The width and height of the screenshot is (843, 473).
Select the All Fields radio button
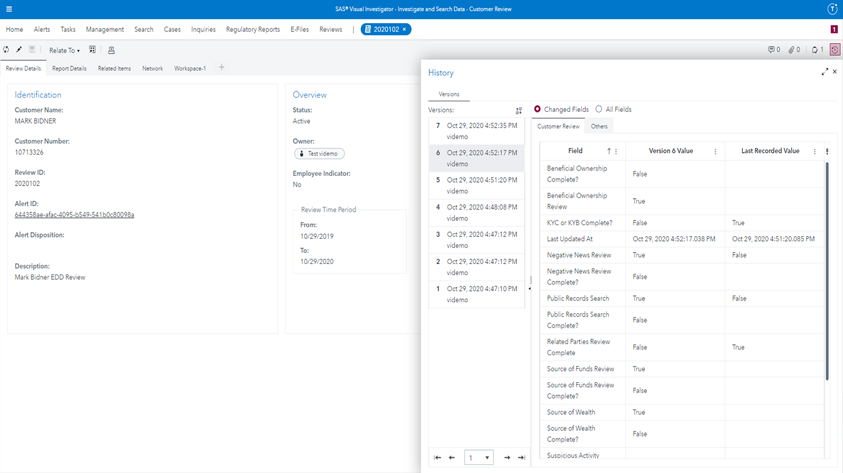click(598, 109)
